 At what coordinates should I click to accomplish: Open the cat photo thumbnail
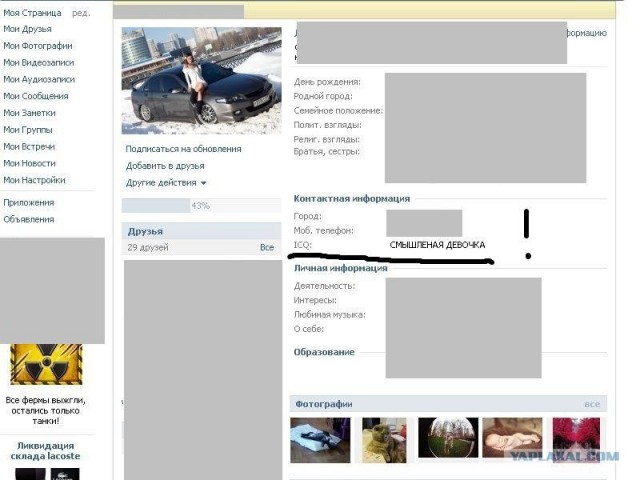(x=384, y=440)
